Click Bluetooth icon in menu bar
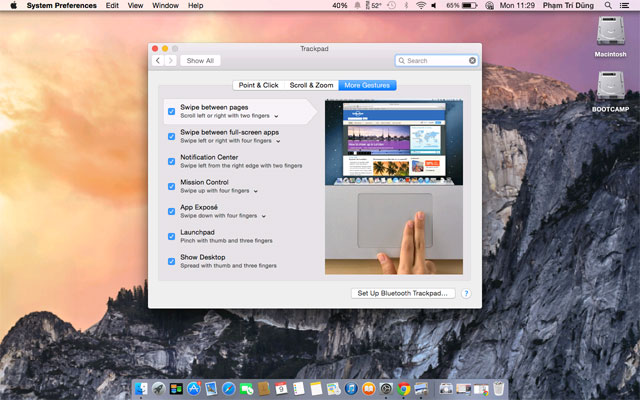 [406, 5]
